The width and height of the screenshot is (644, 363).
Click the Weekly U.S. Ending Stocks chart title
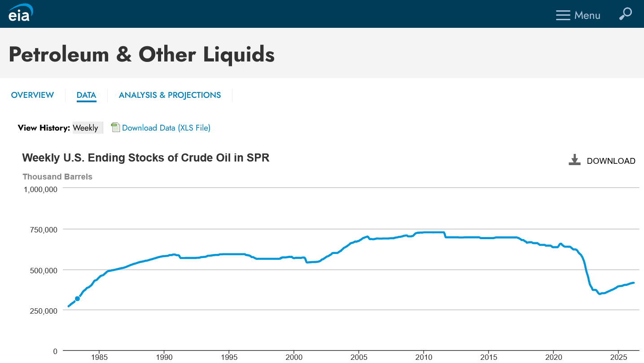(146, 158)
